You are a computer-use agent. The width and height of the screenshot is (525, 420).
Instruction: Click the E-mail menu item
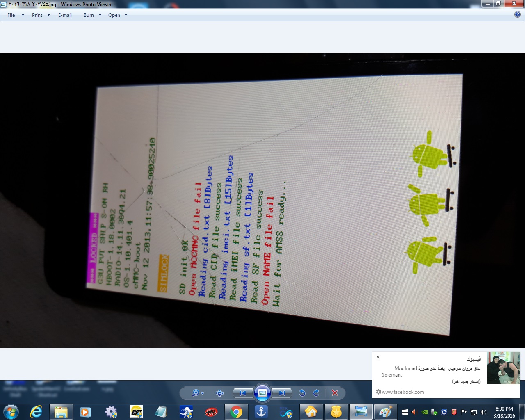point(65,15)
